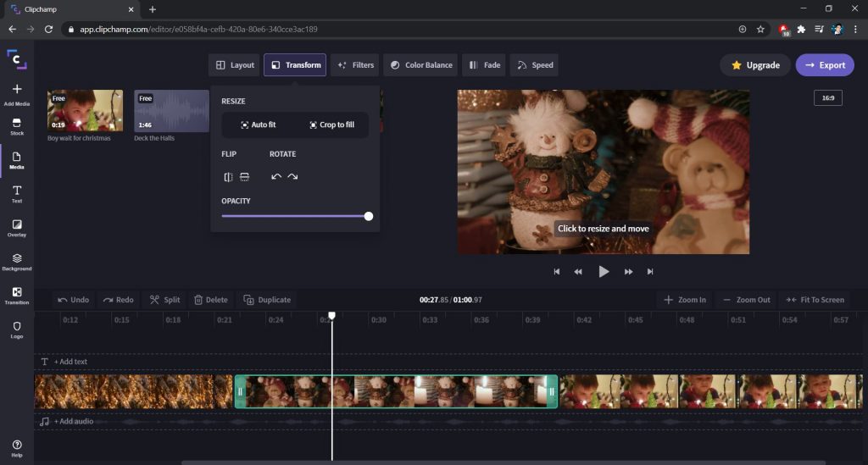
Task: Select the boy clip in timeline
Action: [x=711, y=391]
